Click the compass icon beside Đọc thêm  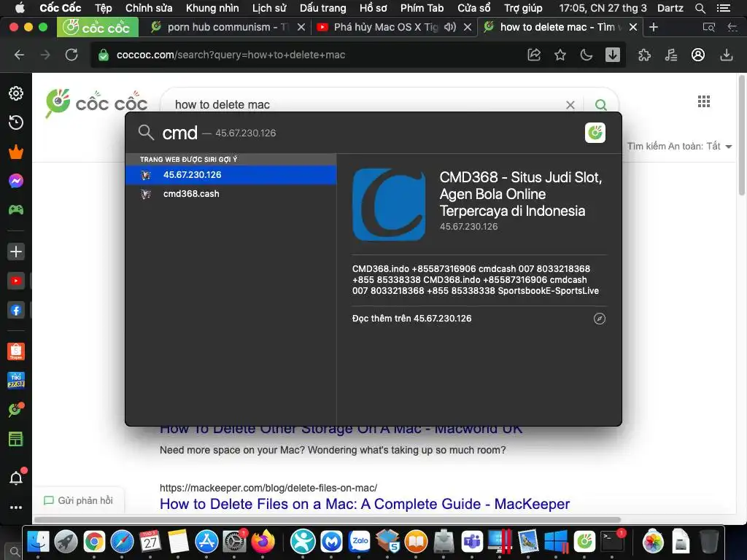tap(600, 319)
